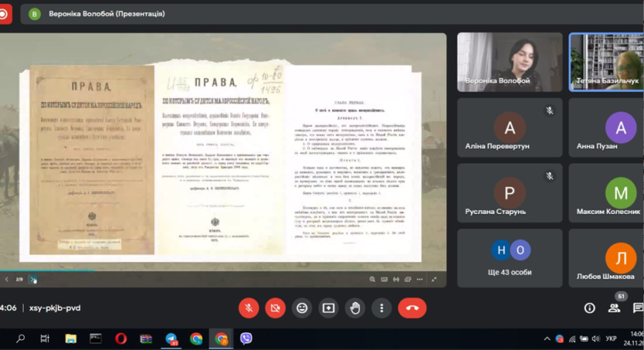Click muted mic icon on Аліна Перевертун tile
Image resolution: width=644 pixels, height=350 pixels.
(x=550, y=110)
